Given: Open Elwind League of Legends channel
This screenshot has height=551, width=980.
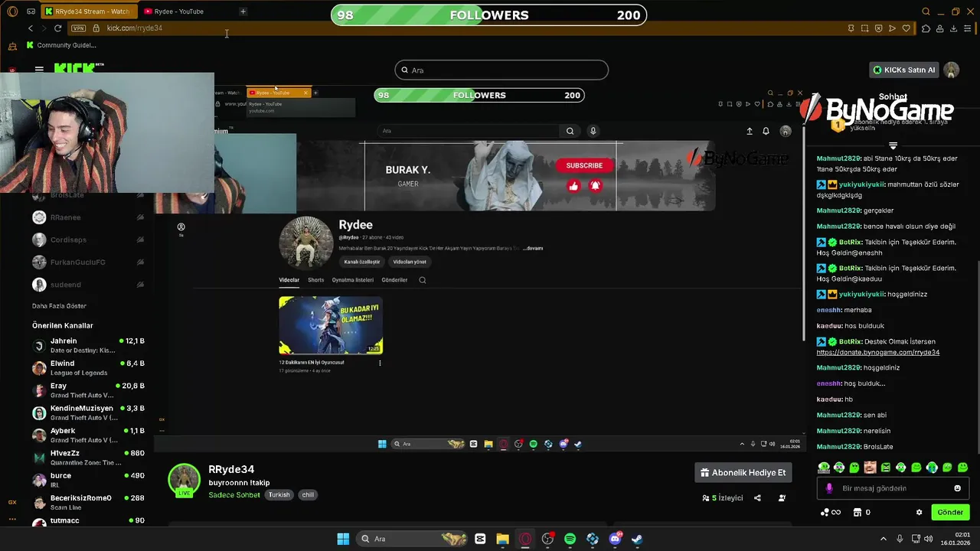Looking at the screenshot, I should (x=88, y=368).
